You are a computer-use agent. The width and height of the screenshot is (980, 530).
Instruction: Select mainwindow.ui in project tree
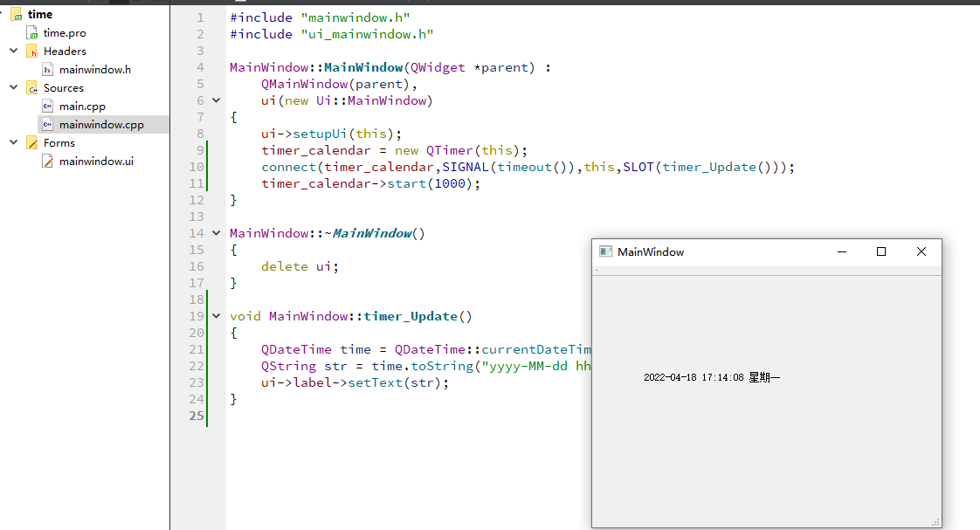[96, 162]
